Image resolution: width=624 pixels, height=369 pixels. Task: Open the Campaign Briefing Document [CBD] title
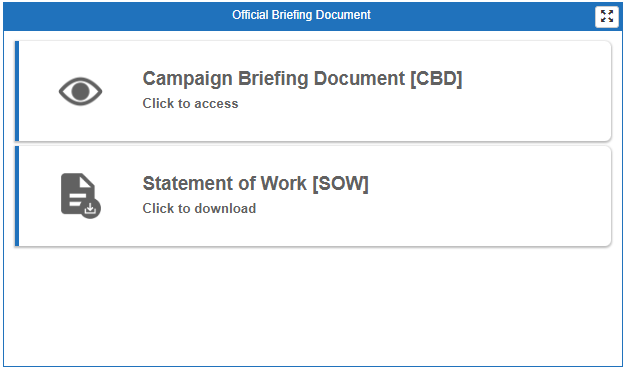(302, 78)
